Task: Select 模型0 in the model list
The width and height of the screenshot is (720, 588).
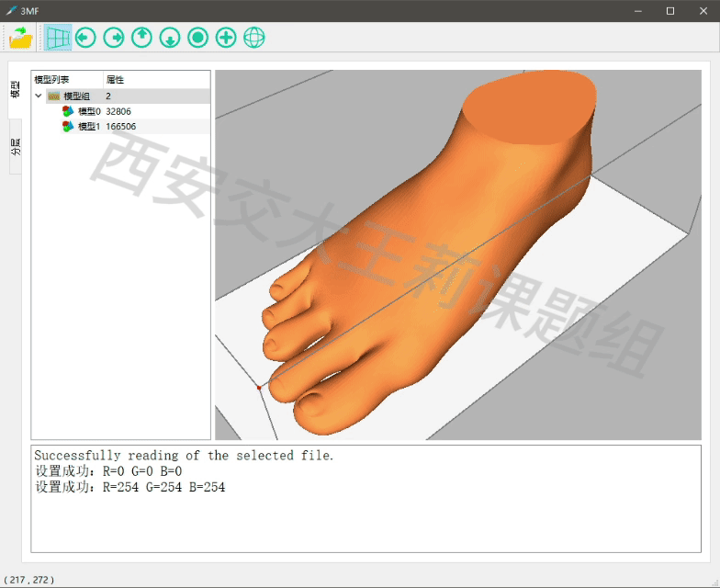Action: (88, 111)
